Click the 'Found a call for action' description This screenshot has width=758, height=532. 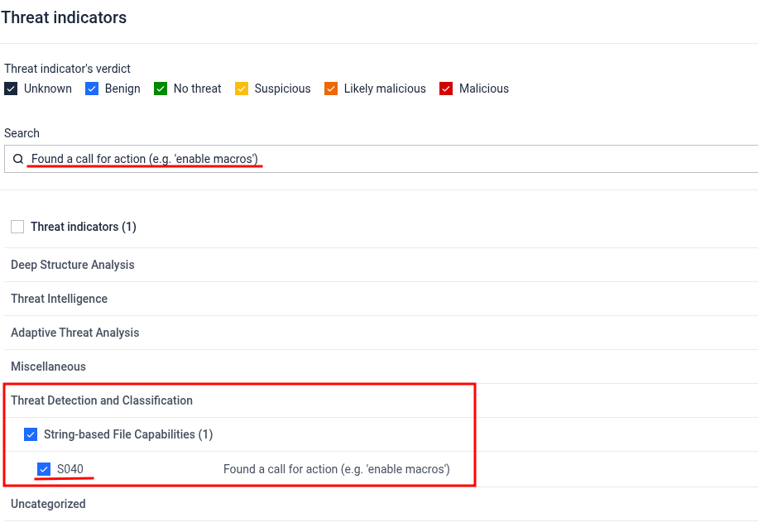coord(337,469)
